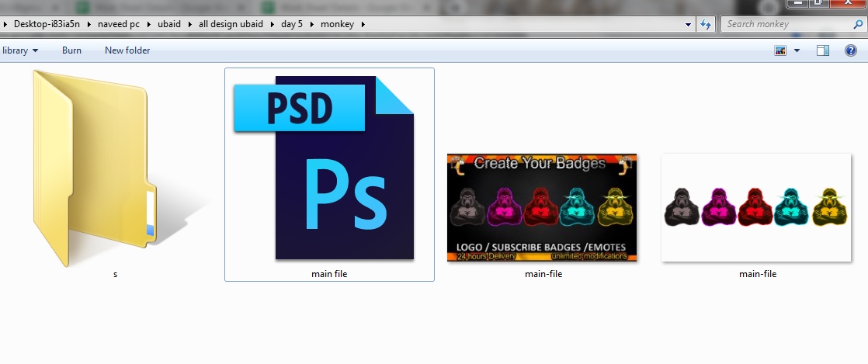Toggle the preview pane icon

(x=823, y=50)
